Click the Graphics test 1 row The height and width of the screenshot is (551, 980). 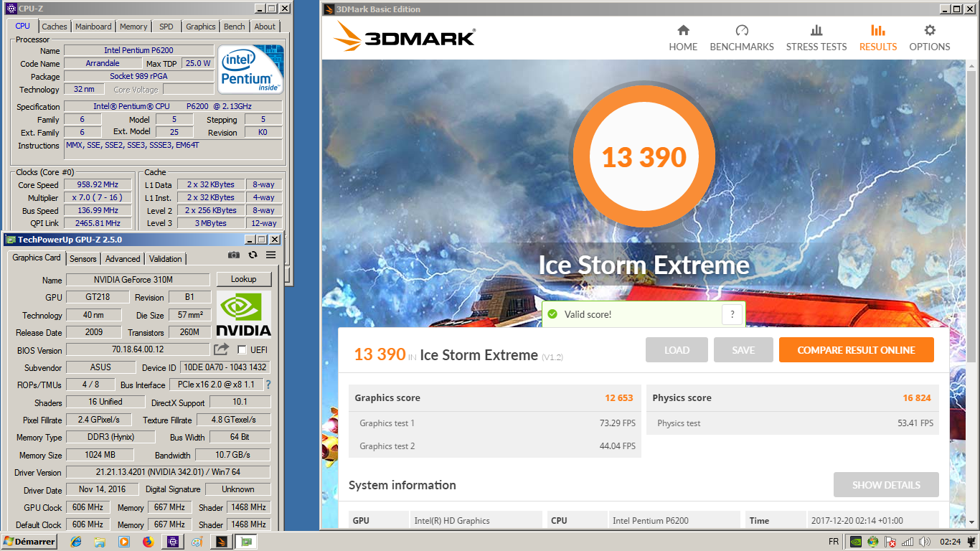[x=495, y=423]
